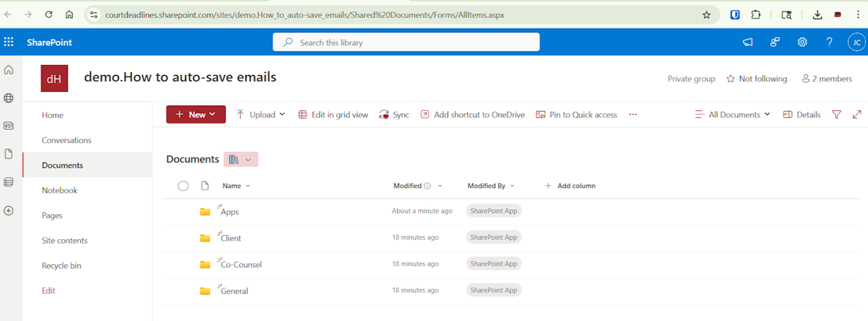Click the Private group label

(691, 79)
